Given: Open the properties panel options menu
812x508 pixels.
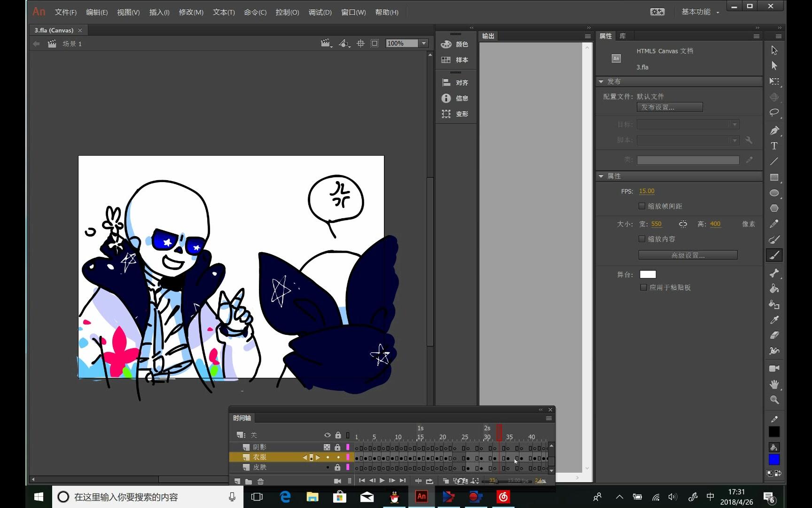Looking at the screenshot, I should tap(756, 36).
